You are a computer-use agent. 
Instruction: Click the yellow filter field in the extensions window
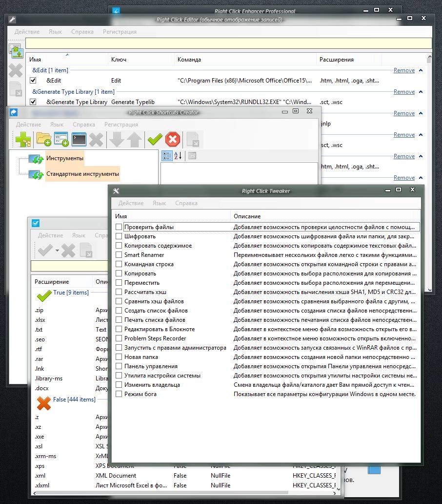click(69, 266)
